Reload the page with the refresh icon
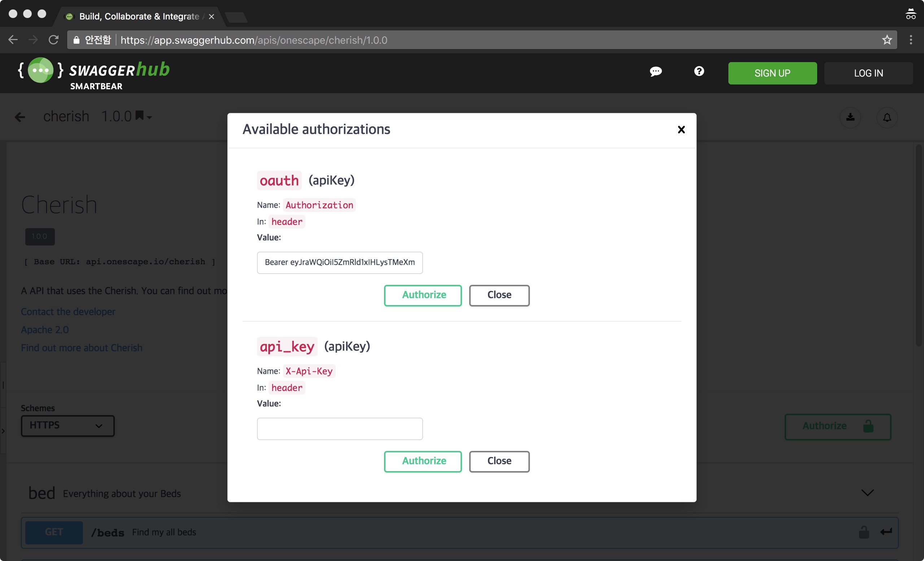This screenshot has width=924, height=561. 54,40
